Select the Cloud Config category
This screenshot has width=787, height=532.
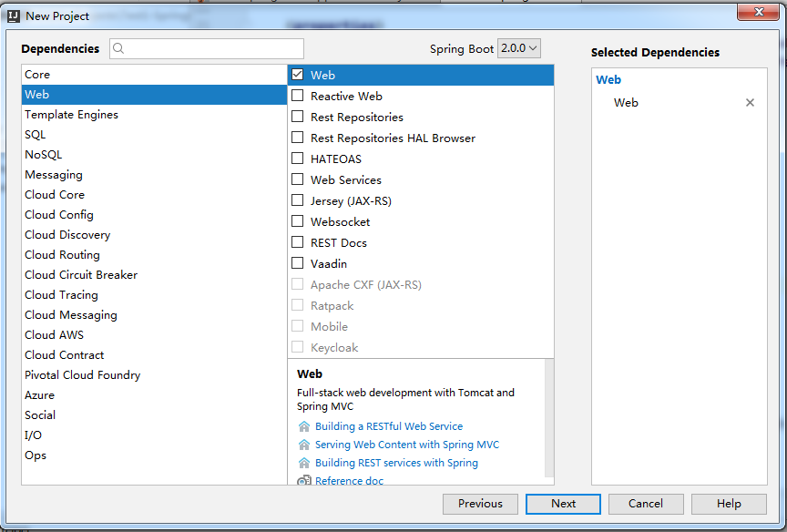154,215
